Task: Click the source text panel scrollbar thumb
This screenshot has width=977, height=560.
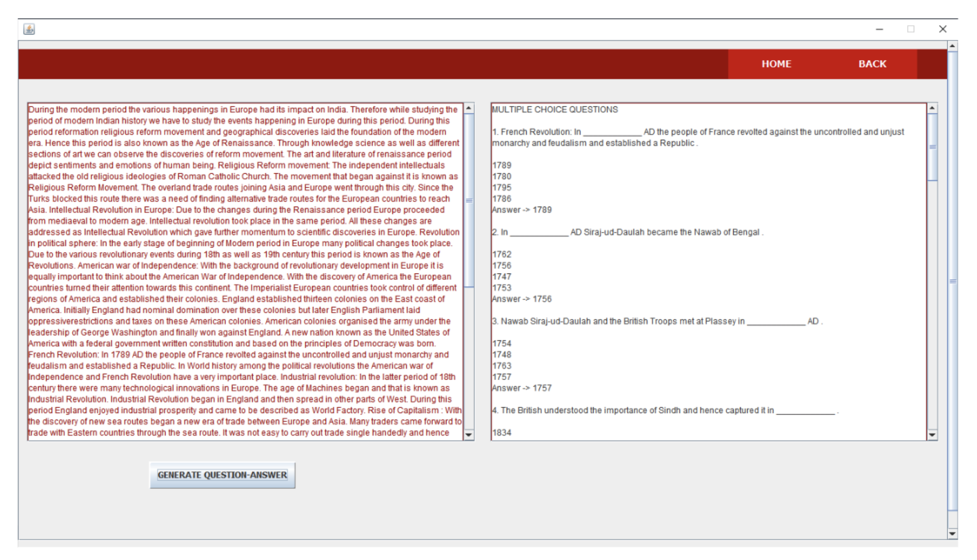Action: 468,200
